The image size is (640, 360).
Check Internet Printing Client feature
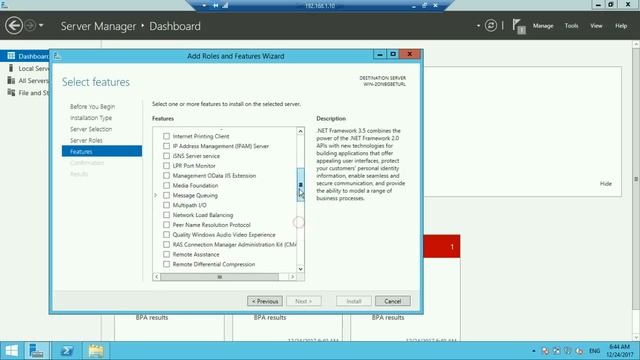[x=166, y=136]
